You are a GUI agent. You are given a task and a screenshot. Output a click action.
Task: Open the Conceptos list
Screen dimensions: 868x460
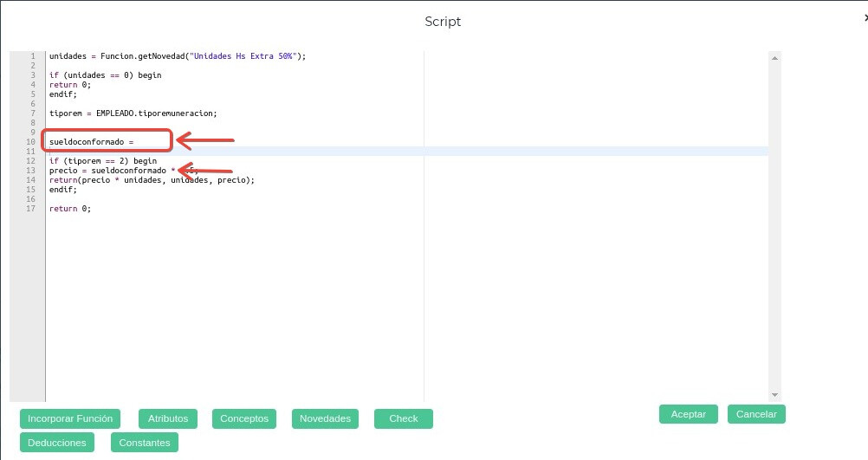(x=244, y=418)
